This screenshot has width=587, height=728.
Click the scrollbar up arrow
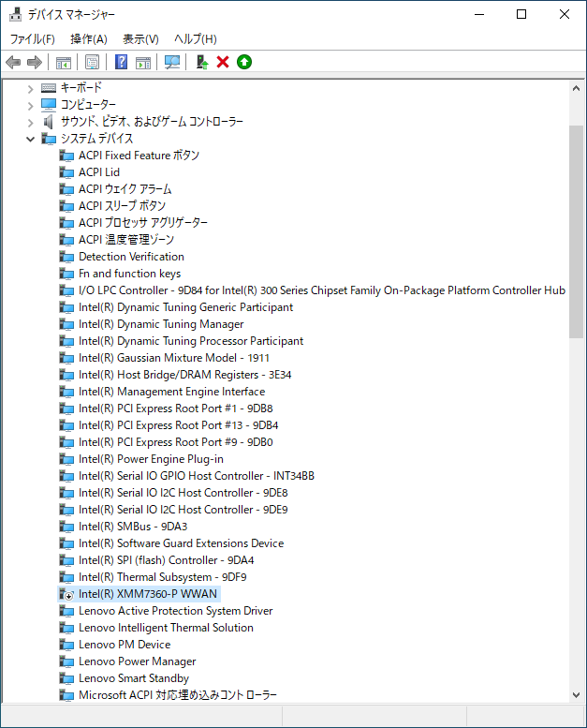pos(577,88)
